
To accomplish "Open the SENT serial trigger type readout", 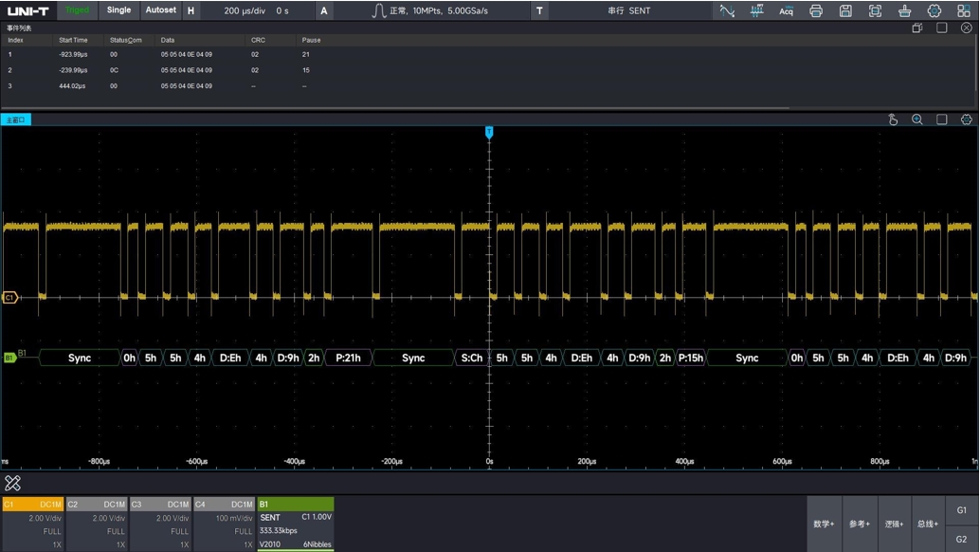I will pos(629,10).
